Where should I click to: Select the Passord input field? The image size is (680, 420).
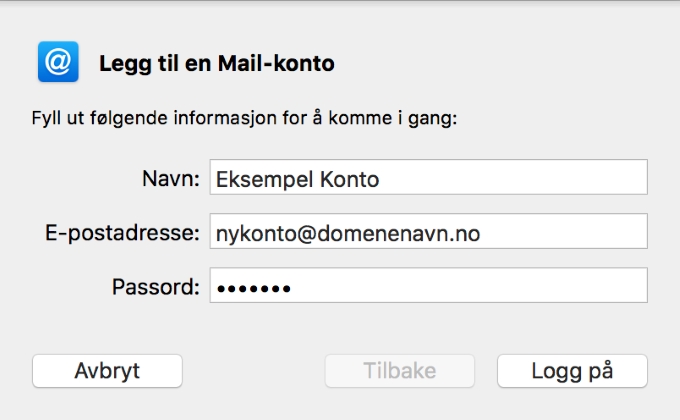pos(428,285)
